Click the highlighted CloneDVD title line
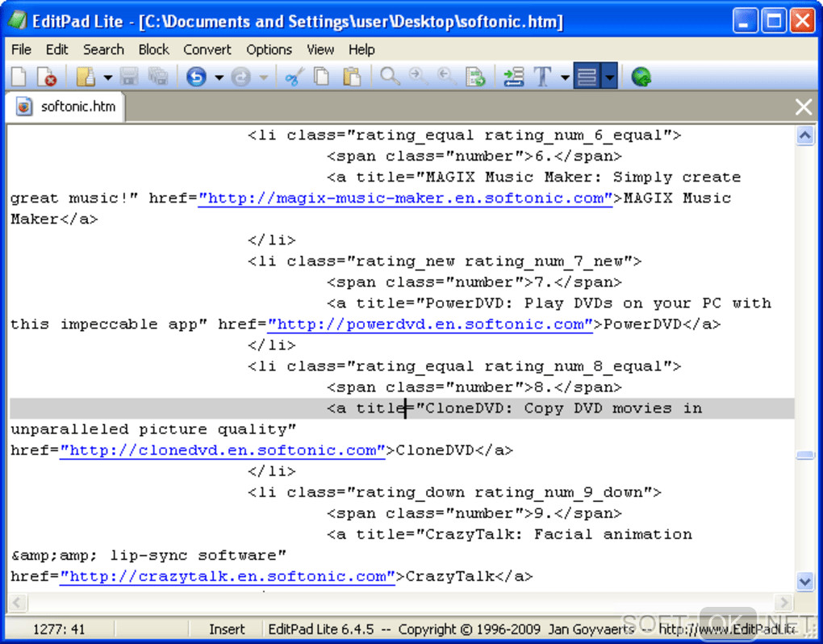The width and height of the screenshot is (823, 644). (402, 408)
